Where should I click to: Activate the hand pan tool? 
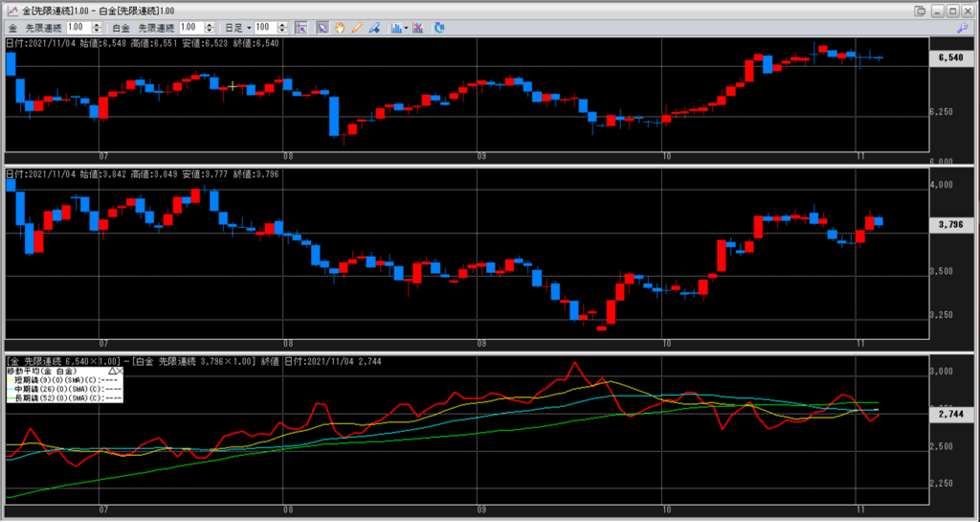point(339,28)
